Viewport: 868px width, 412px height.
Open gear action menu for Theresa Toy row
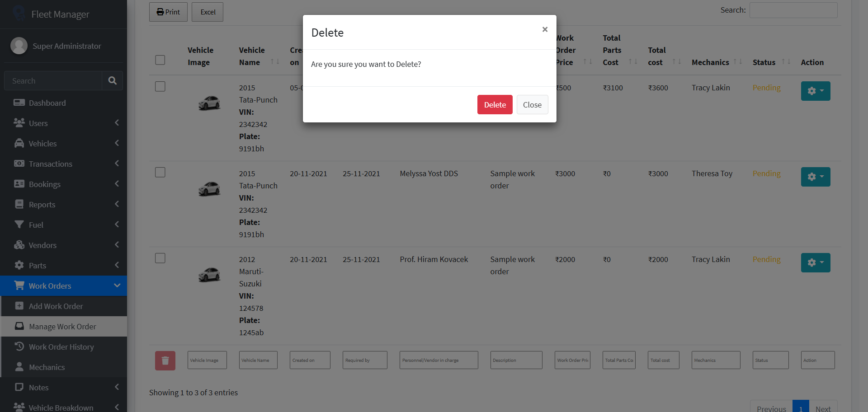pos(815,177)
